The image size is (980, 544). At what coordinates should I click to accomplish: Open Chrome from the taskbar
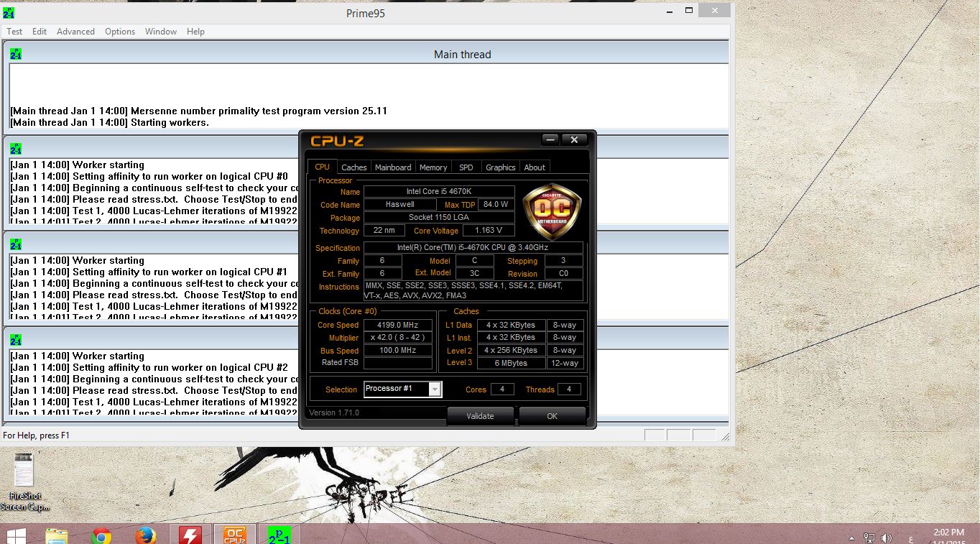click(101, 535)
